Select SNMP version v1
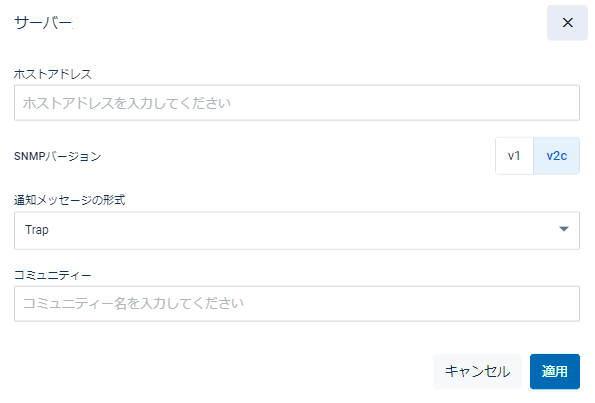Viewport: 595px width, 403px height. 514,156
